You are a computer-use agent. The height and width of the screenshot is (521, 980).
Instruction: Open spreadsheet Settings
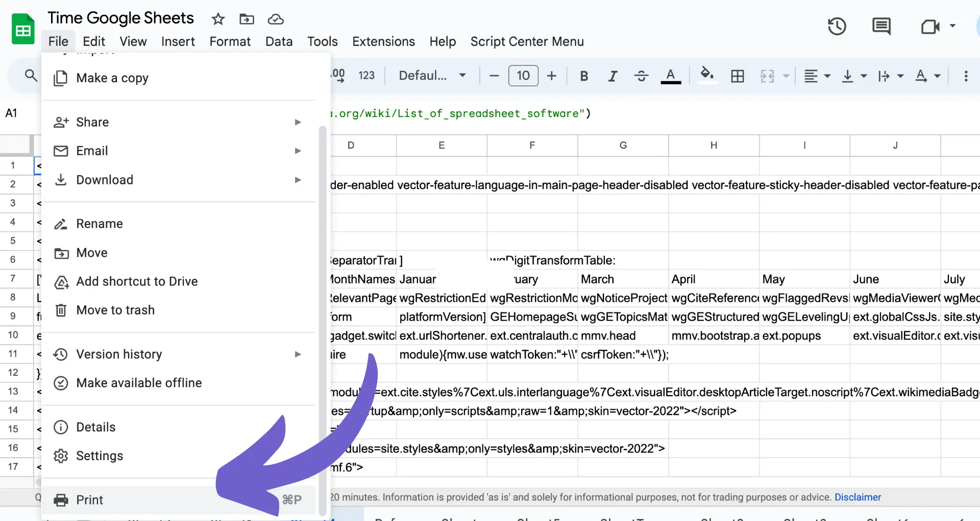179,456
